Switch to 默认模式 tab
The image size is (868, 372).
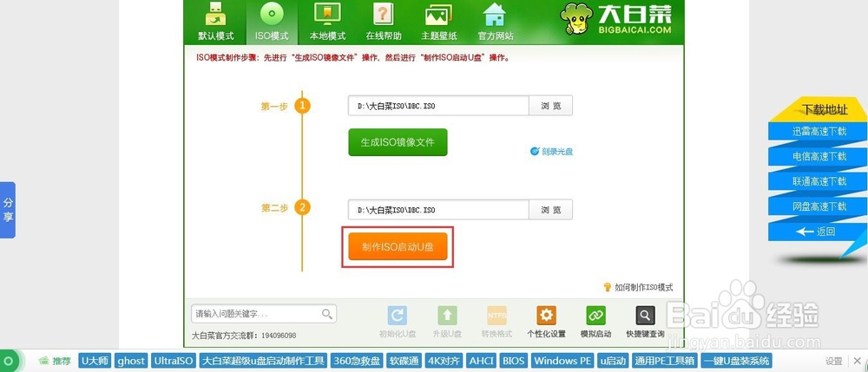(216, 22)
